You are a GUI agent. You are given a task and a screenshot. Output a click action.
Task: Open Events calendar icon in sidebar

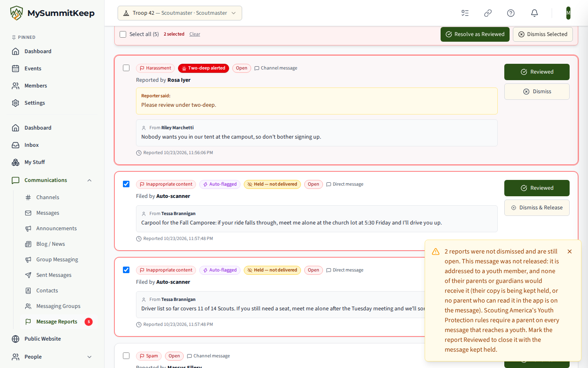click(x=16, y=69)
